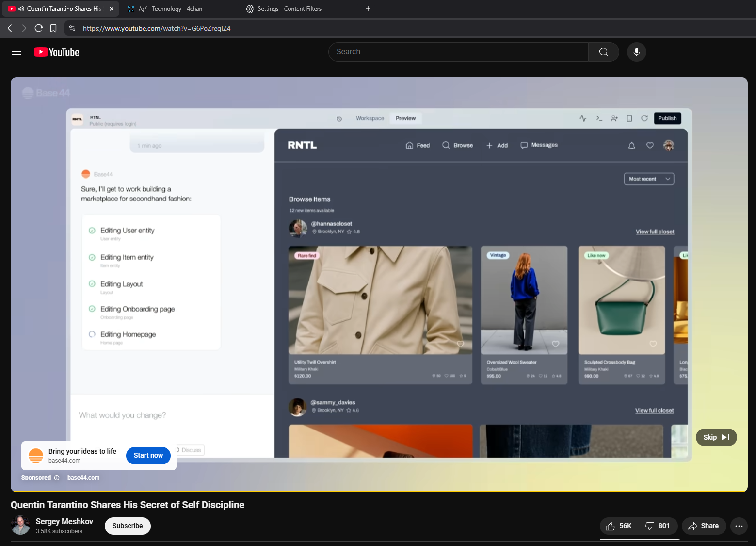Like the video (56K)

pyautogui.click(x=619, y=526)
